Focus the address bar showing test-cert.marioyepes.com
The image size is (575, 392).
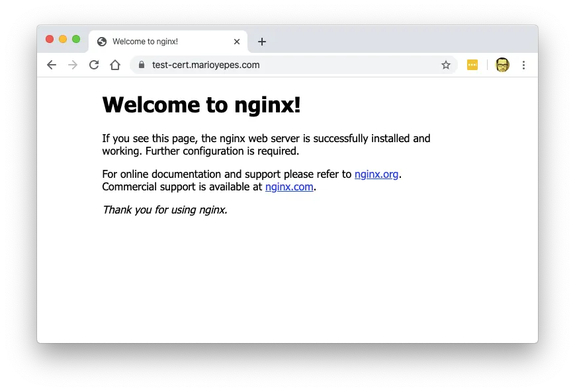pos(293,65)
